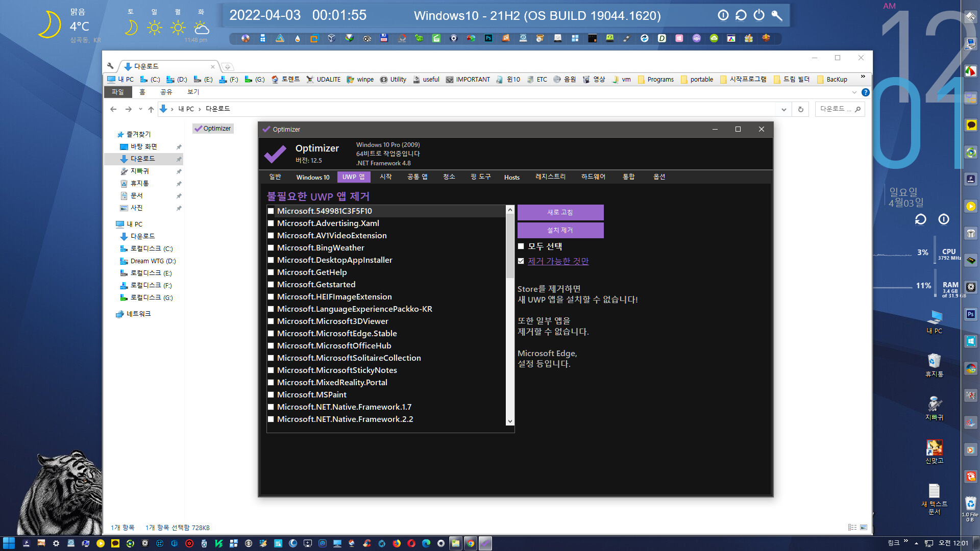
Task: Switch to the 일반 tab in Optimizer
Action: (x=275, y=177)
